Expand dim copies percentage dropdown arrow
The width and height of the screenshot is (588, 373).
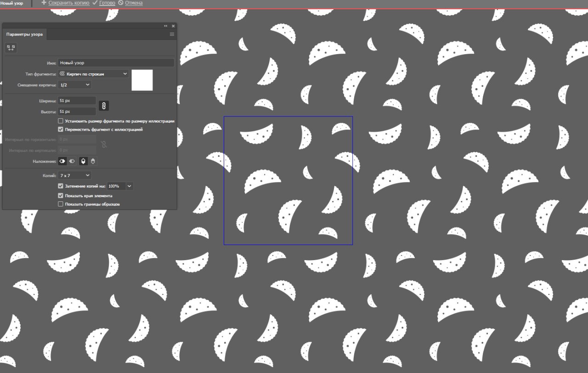point(129,186)
